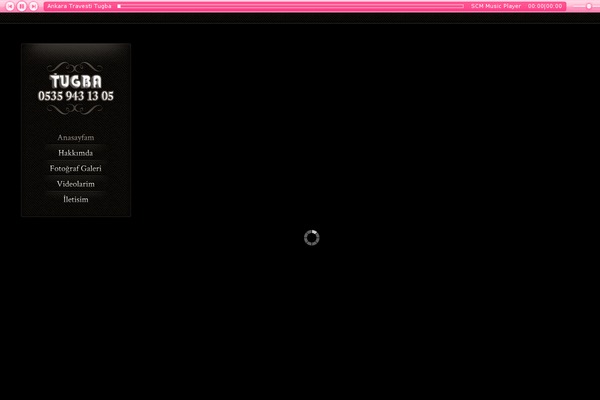This screenshot has height=400, width=600.
Task: Open the Anasayfam menu item
Action: [x=76, y=137]
